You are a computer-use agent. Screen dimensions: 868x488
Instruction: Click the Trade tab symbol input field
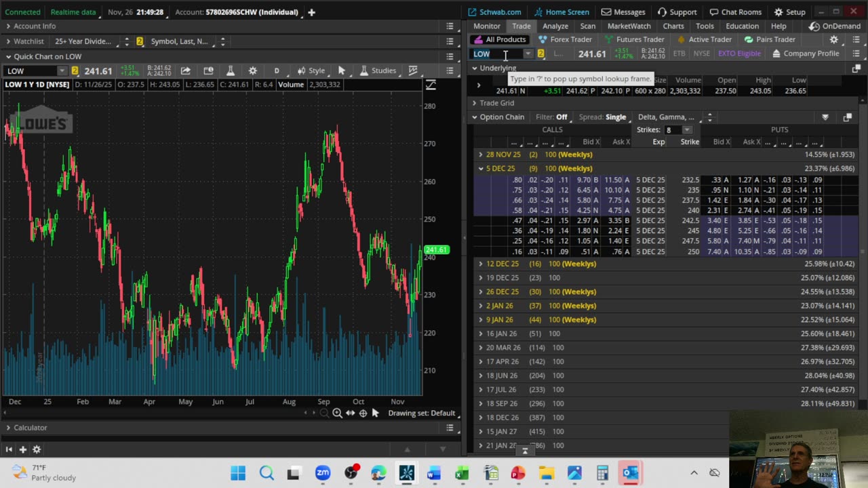pos(497,54)
